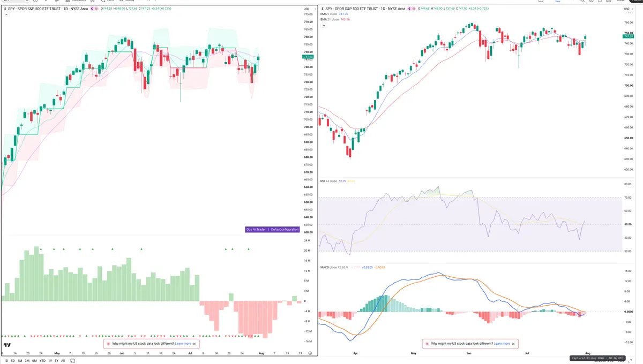The width and height of the screenshot is (643, 364).
Task: Open the USD currency dropdown on right chart
Action: [x=628, y=9]
